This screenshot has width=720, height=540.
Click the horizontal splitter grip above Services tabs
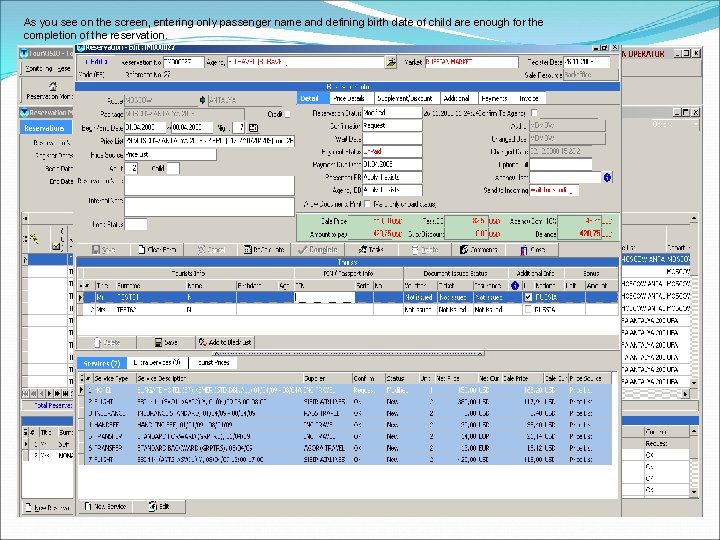point(349,354)
